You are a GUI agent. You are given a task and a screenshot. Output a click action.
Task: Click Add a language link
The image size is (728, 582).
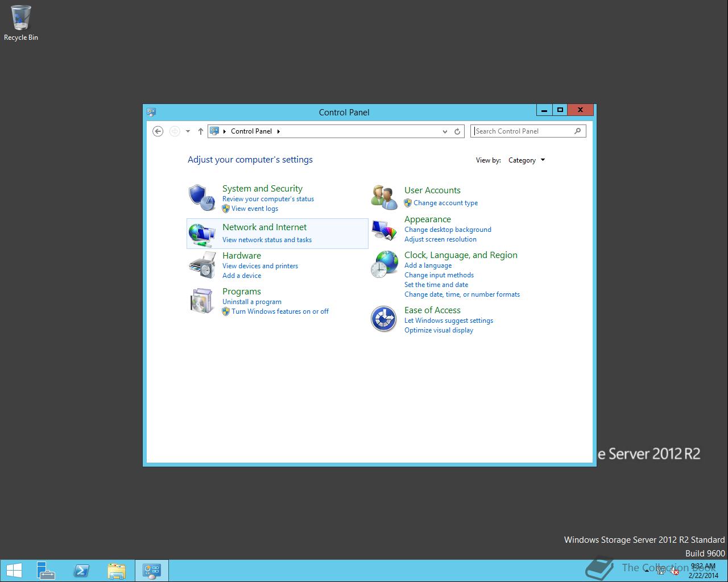click(428, 265)
